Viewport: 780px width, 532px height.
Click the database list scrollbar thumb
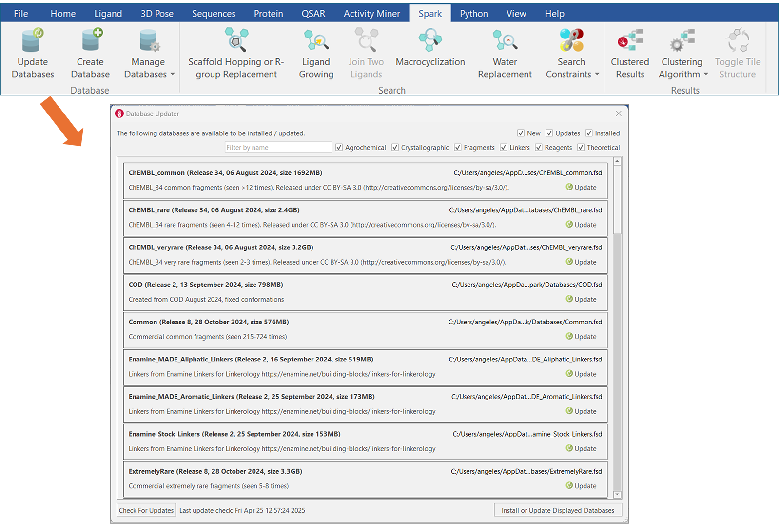(x=617, y=200)
